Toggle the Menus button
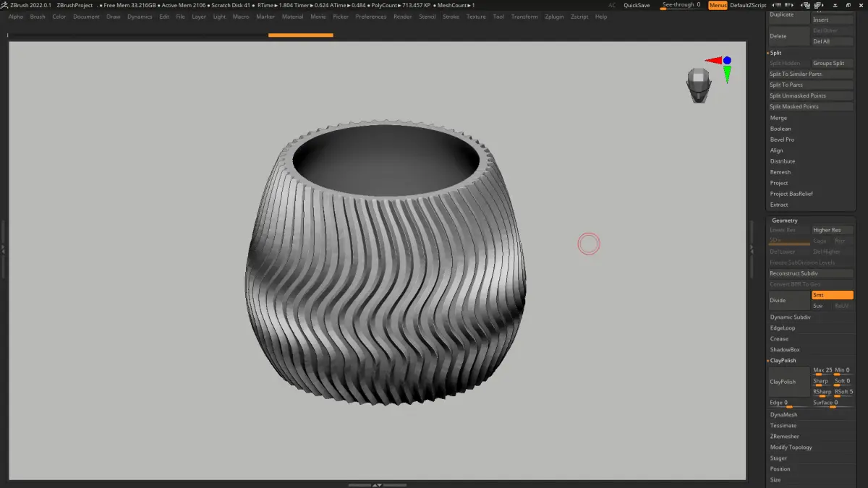Viewport: 868px width, 488px height. click(718, 5)
